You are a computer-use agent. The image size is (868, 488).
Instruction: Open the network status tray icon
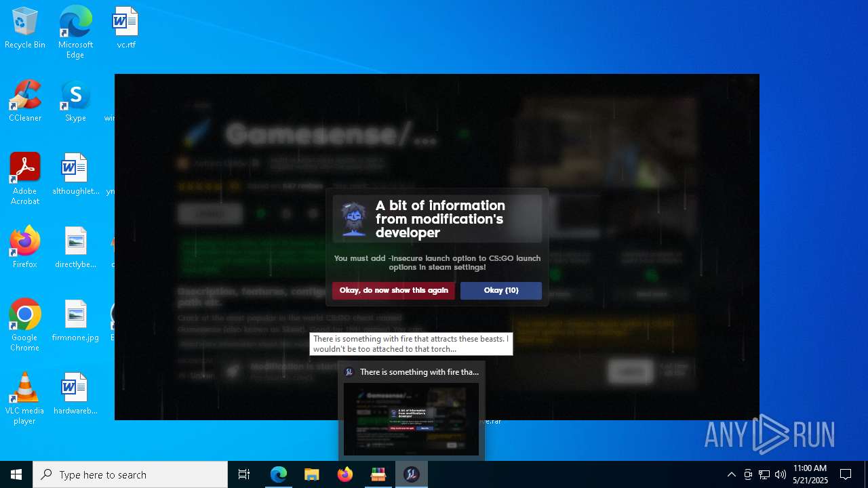click(764, 474)
